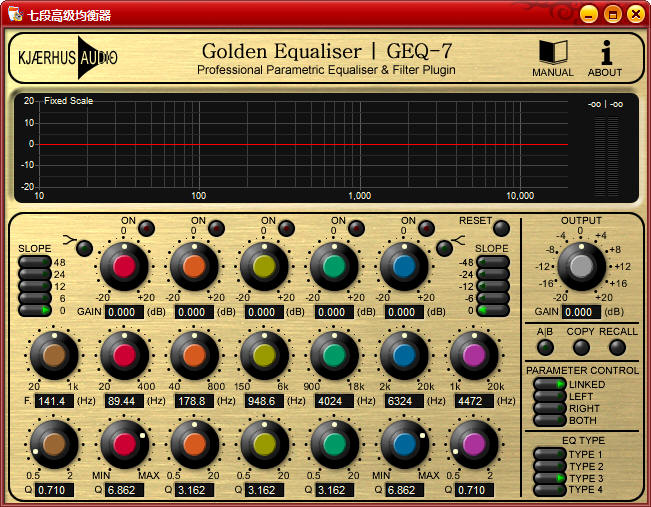The image size is (651, 507).
Task: Select RIGHT parameter control
Action: coord(550,408)
